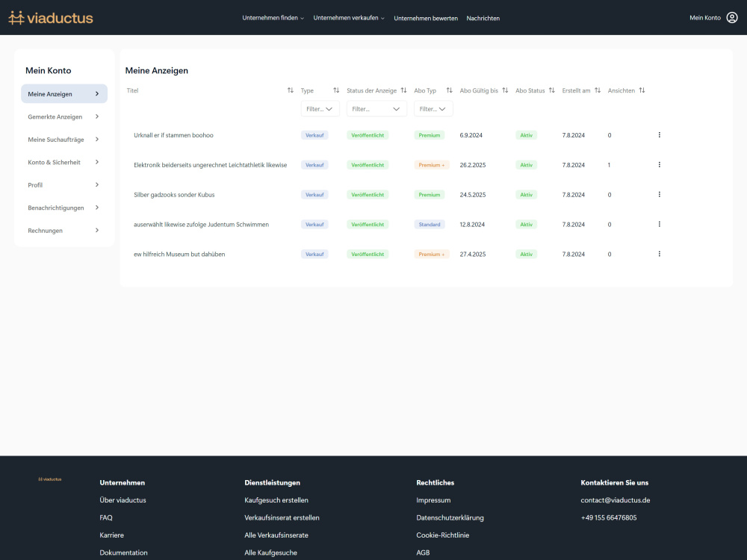747x560 pixels.
Task: Click date 27.4.2025 in table
Action: coord(473,255)
